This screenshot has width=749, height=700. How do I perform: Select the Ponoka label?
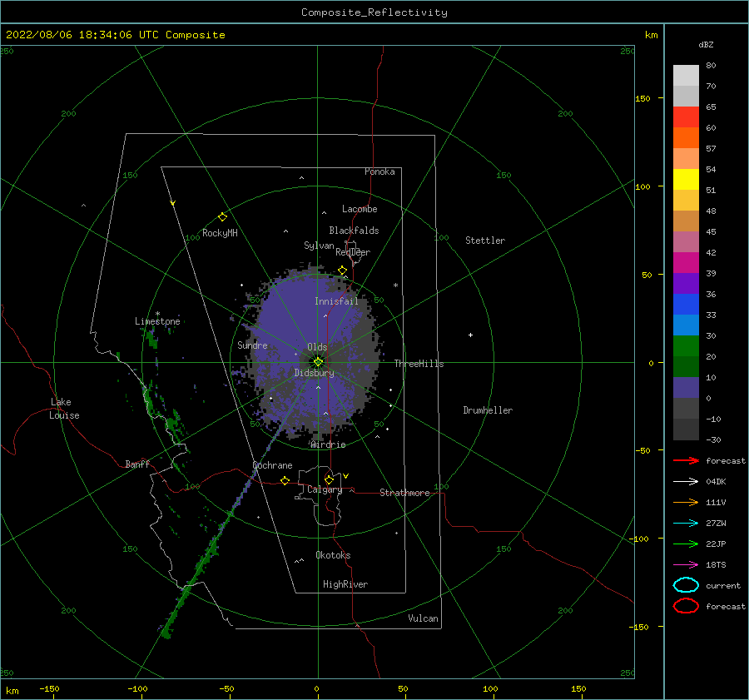379,171
